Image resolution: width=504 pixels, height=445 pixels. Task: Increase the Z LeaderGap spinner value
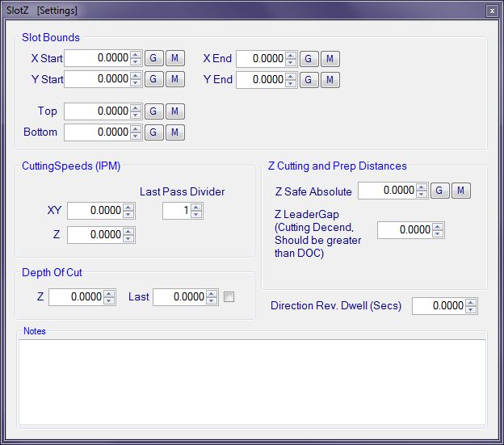point(439,226)
